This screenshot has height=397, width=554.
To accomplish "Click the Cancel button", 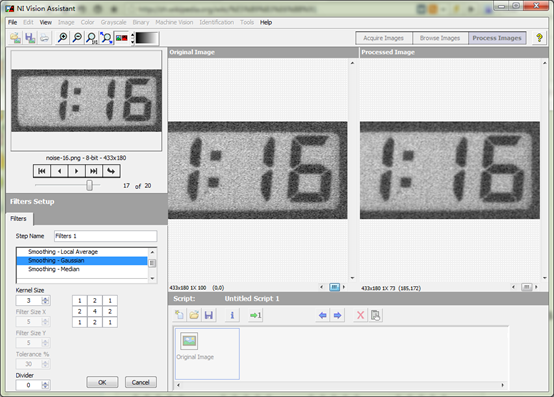I will pyautogui.click(x=141, y=382).
